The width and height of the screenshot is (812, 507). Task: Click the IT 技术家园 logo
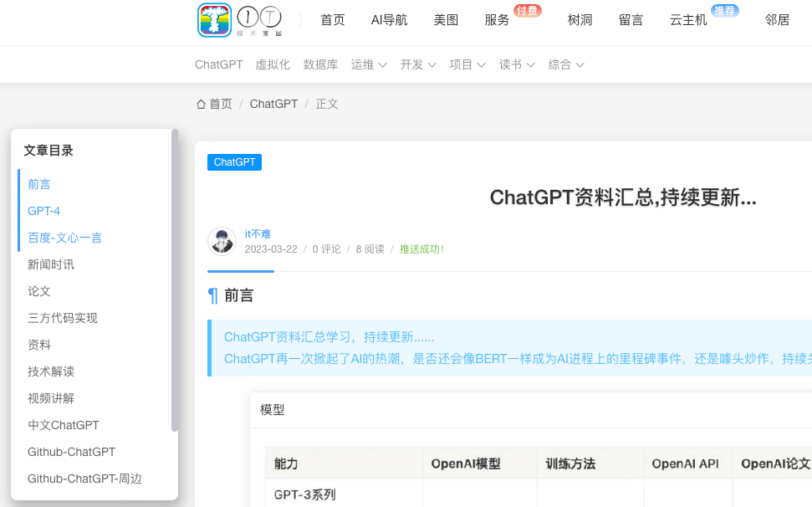(x=259, y=21)
